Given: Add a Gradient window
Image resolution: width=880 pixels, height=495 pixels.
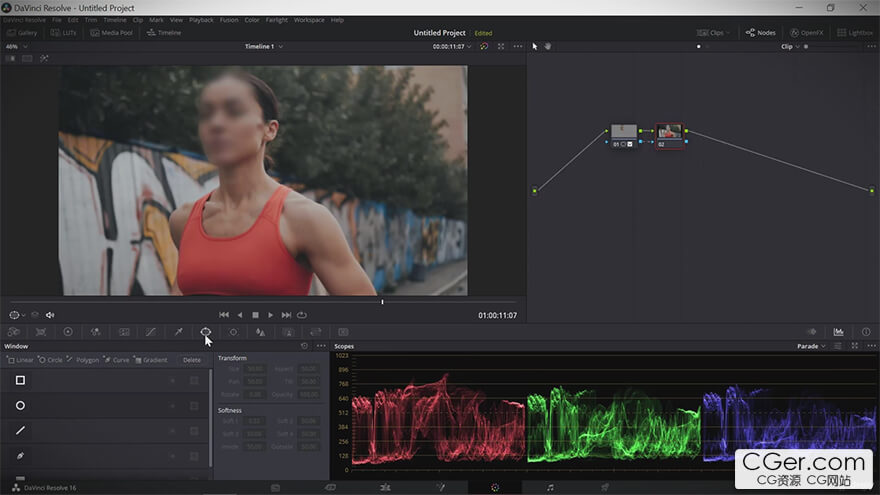Looking at the screenshot, I should (x=150, y=360).
